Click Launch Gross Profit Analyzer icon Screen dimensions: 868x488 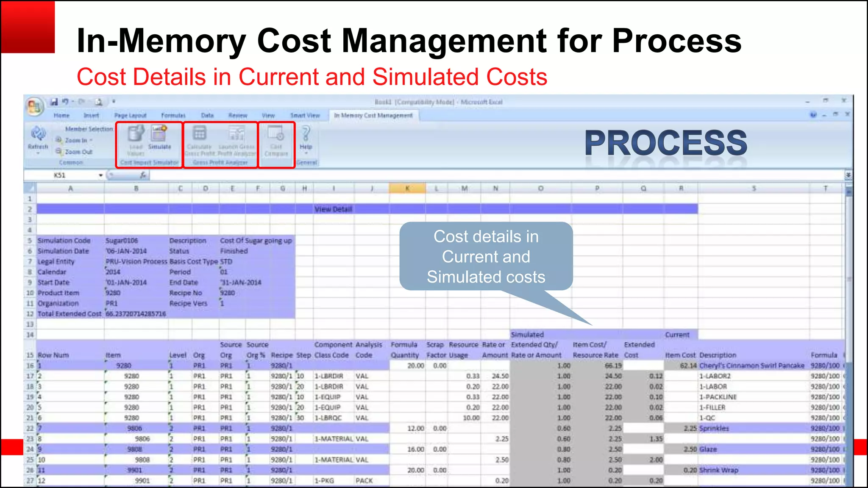(236, 133)
